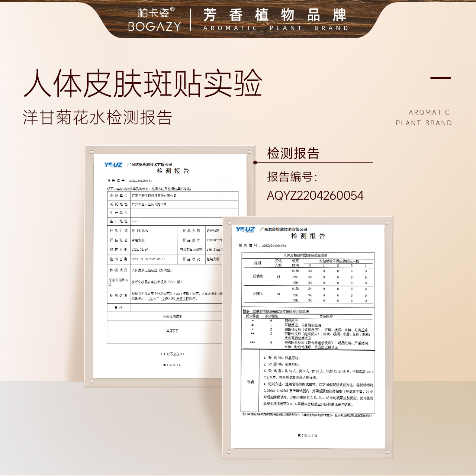Click the 详见下页 text in first report

(x=172, y=331)
